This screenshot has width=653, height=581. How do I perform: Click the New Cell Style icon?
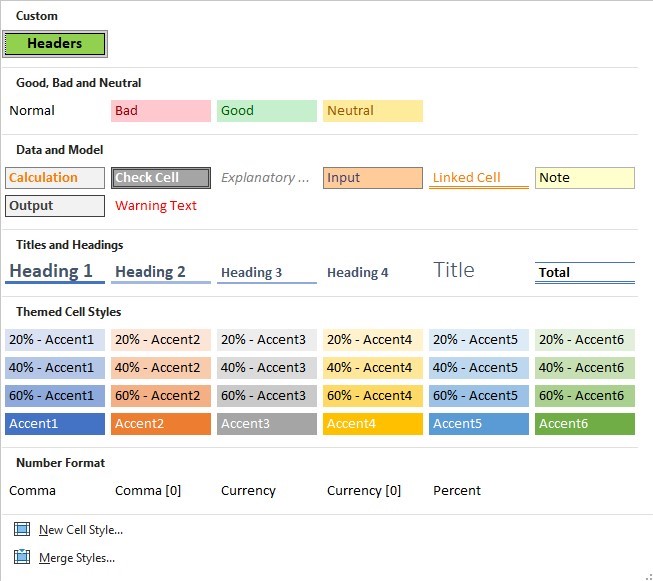point(22,530)
